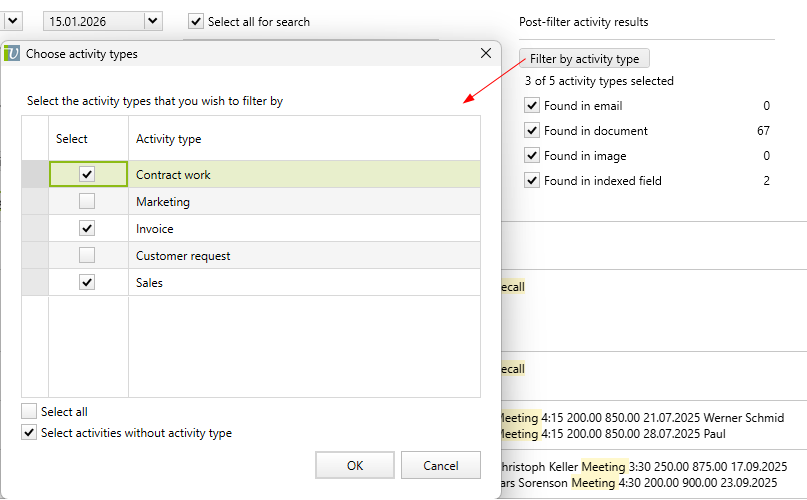The width and height of the screenshot is (807, 500).
Task: Tick the Select all checkbox in dialog
Action: (29, 412)
